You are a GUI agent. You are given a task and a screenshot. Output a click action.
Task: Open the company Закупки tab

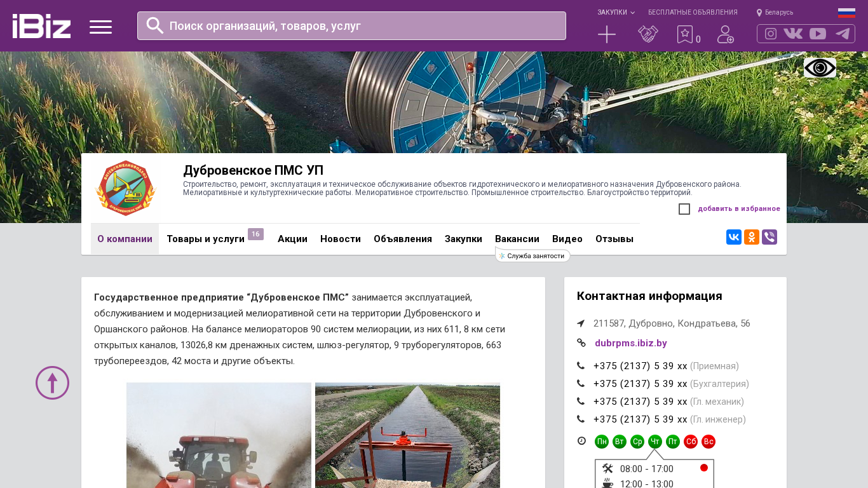pos(463,239)
